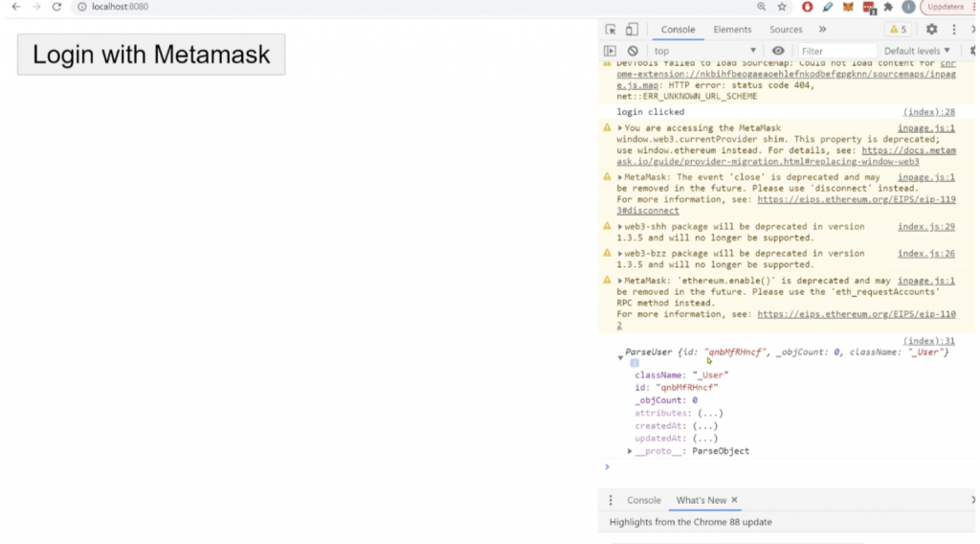Open the drawer three-dot menu

coord(611,500)
